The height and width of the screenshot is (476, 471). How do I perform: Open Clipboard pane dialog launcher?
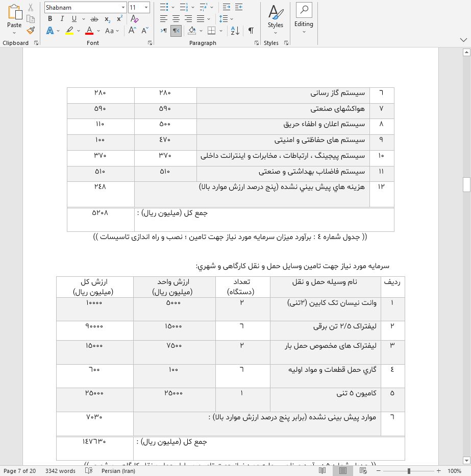36,43
